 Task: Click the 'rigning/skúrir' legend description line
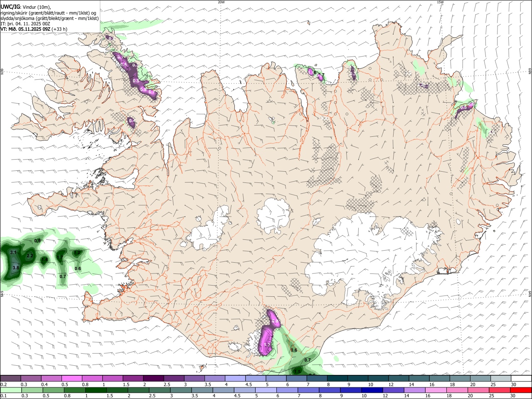pyautogui.click(x=48, y=13)
